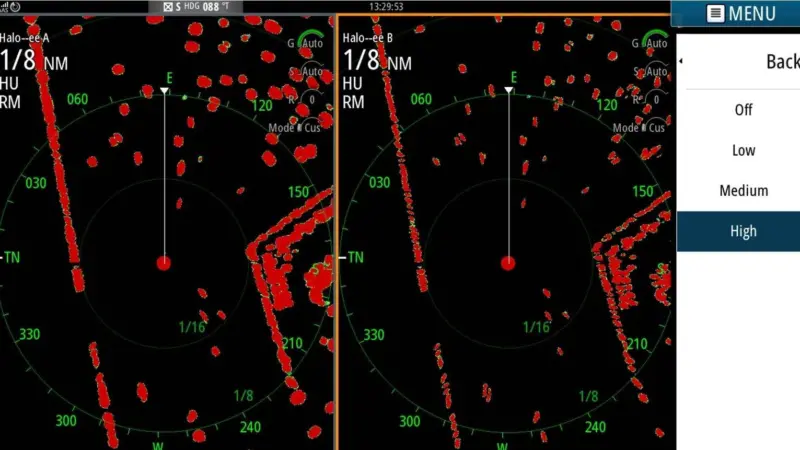The width and height of the screenshot is (800, 450).
Task: Click the TN true north marker on Halo A
Action: coord(11,257)
